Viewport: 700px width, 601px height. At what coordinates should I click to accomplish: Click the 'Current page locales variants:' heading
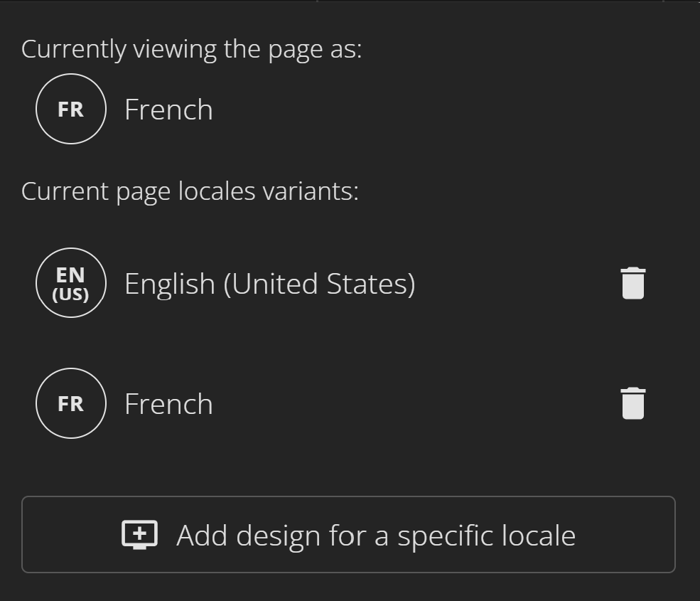pos(190,191)
